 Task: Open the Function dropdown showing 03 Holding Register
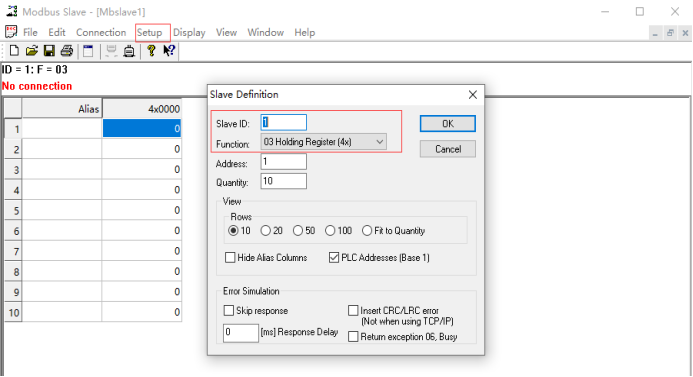(x=324, y=142)
